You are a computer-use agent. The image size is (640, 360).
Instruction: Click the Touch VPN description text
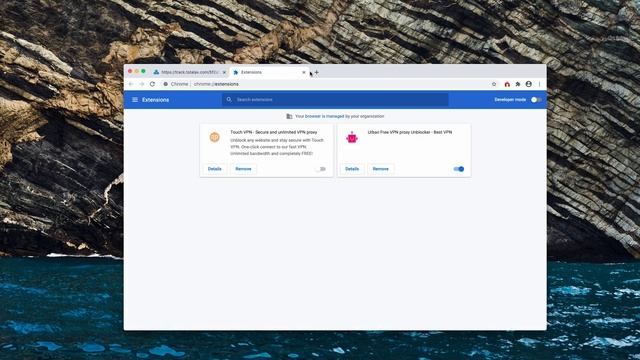[x=277, y=147]
